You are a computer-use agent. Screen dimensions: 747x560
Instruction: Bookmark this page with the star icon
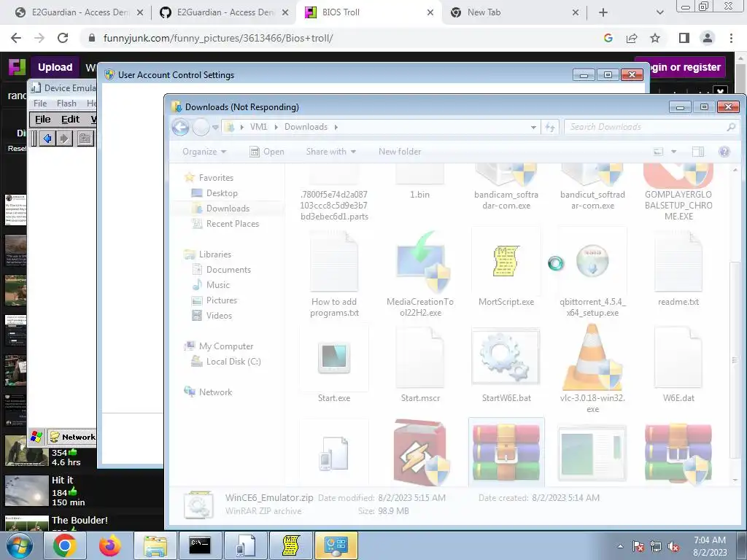(x=655, y=38)
